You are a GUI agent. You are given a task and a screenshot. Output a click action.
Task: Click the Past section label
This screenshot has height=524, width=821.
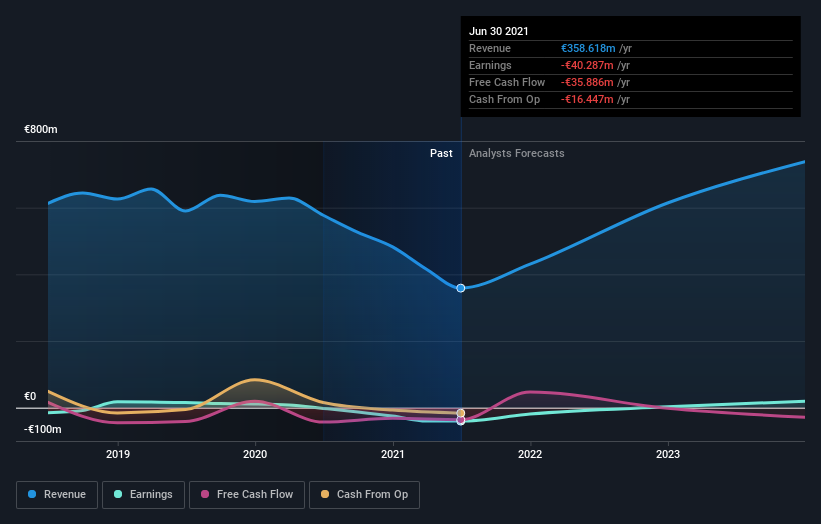pyautogui.click(x=441, y=153)
